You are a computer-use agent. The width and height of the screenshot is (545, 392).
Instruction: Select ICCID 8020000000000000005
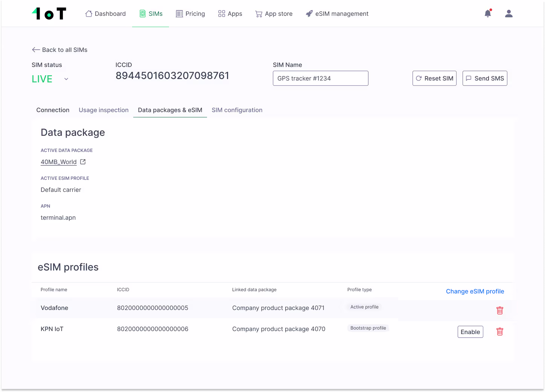pyautogui.click(x=153, y=308)
